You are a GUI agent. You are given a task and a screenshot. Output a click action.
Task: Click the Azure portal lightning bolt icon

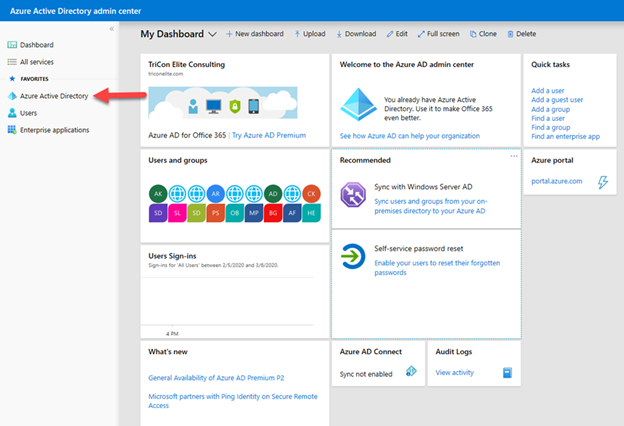pos(603,182)
